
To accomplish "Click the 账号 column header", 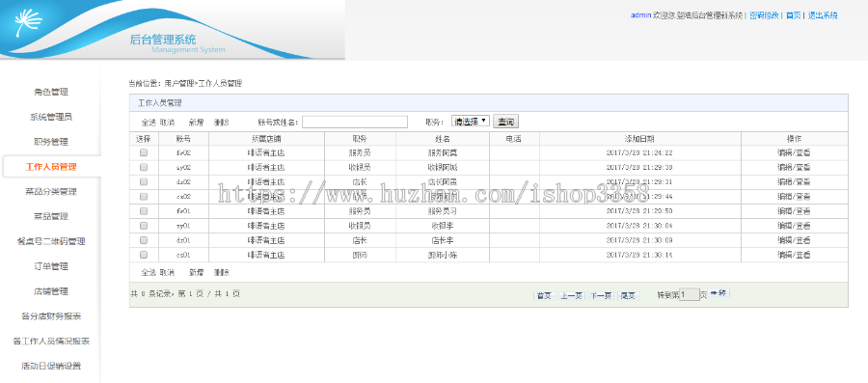I will pos(183,138).
